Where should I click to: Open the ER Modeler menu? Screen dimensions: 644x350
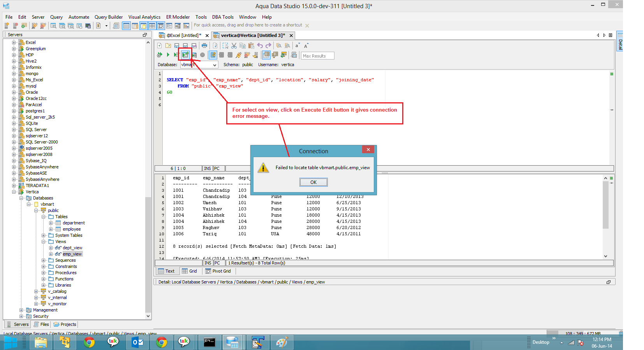point(178,17)
